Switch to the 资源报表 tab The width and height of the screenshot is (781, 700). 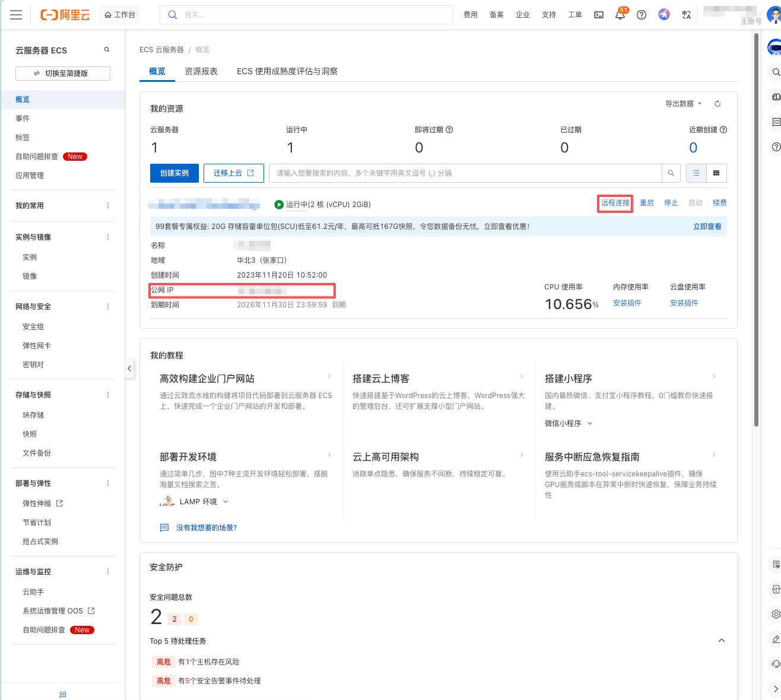(x=201, y=71)
